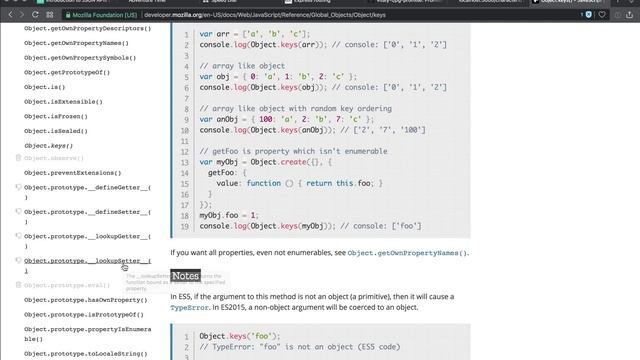Screen dimensions: 640x360
Task: Go forward to the next page
Action: (22, 15)
